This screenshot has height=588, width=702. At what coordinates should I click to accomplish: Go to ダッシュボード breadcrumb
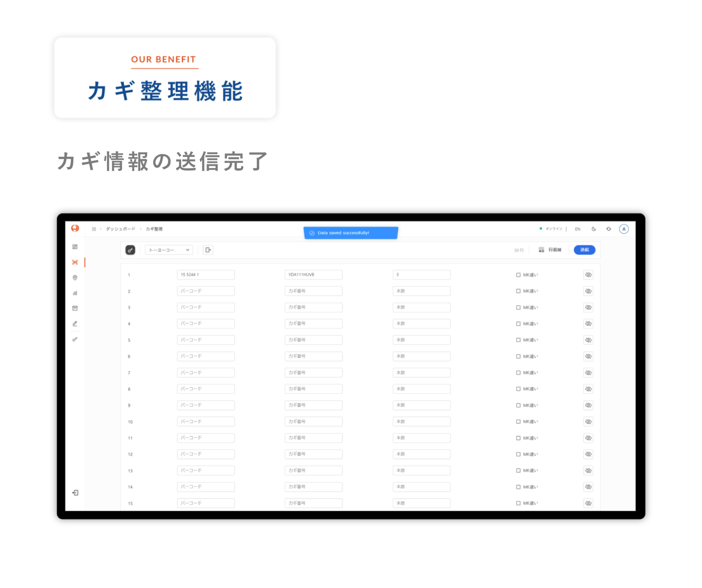click(121, 229)
